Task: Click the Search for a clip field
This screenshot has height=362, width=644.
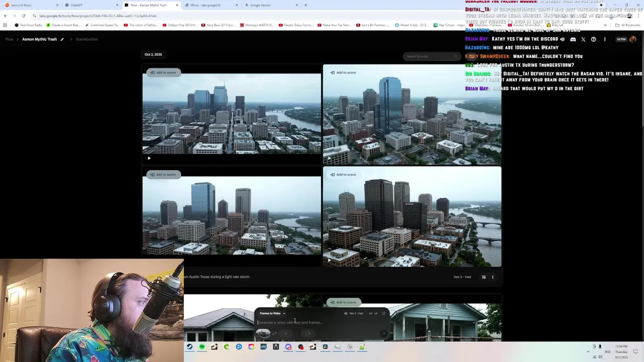Action: 431,56
